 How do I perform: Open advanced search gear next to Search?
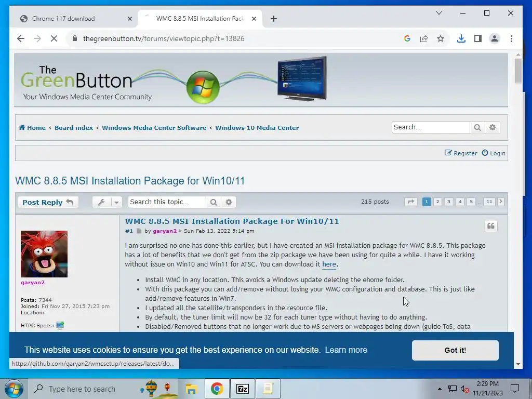493,128
